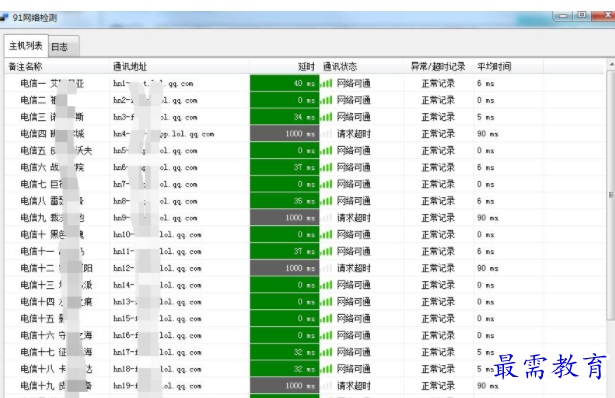
Task: Sort by the 通讯地址 column header
Action: [x=179, y=67]
